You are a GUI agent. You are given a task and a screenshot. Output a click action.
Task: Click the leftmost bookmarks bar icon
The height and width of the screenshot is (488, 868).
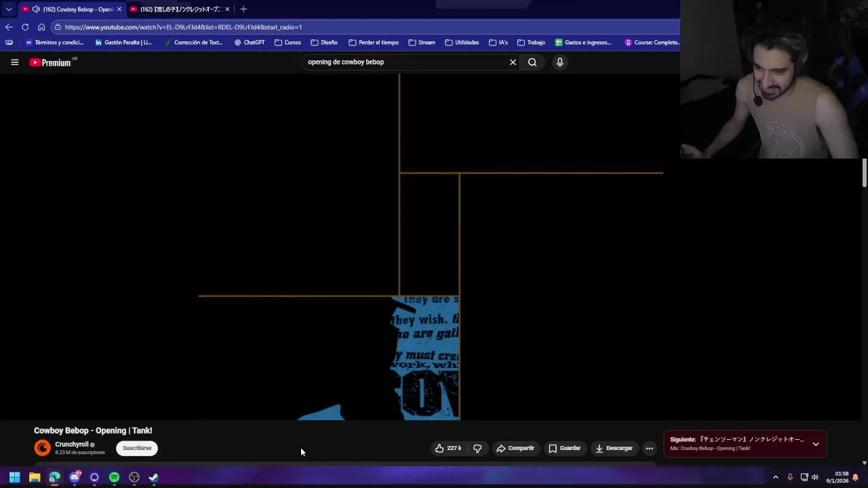(x=9, y=43)
